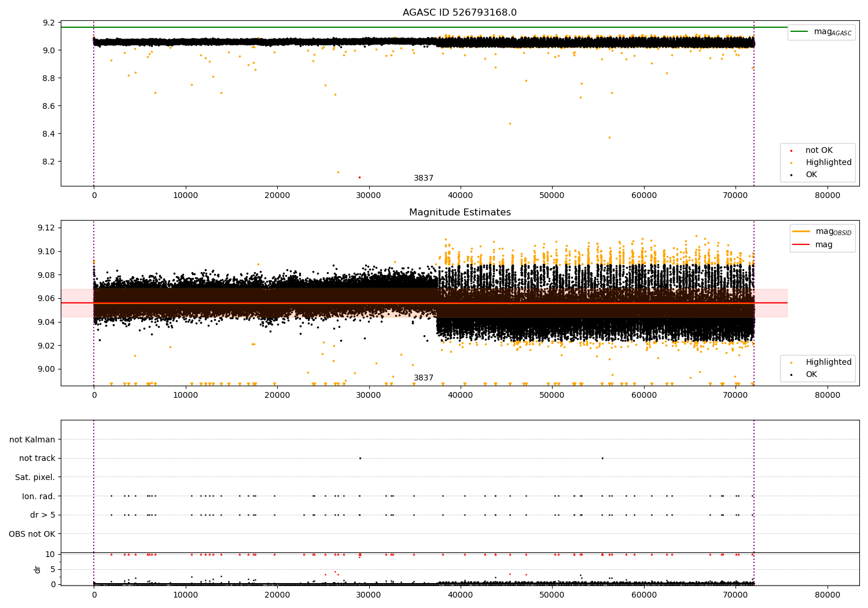Click the "dr" y-axis label
Image resolution: width=868 pixels, height=608 pixels.
(x=38, y=569)
